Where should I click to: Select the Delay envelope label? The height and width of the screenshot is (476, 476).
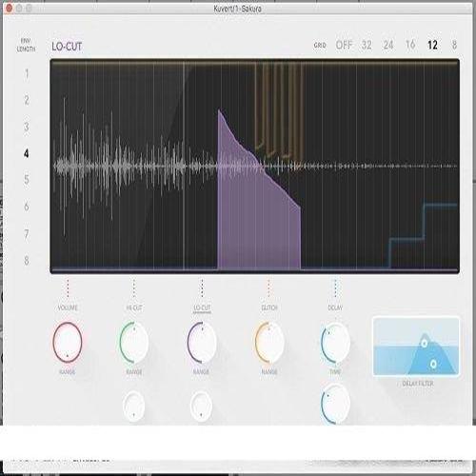(335, 307)
